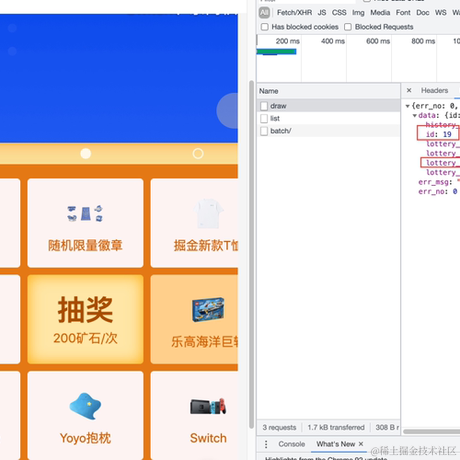Click the list request file icon
Viewport: 460px width, 460px height.
pos(264,118)
